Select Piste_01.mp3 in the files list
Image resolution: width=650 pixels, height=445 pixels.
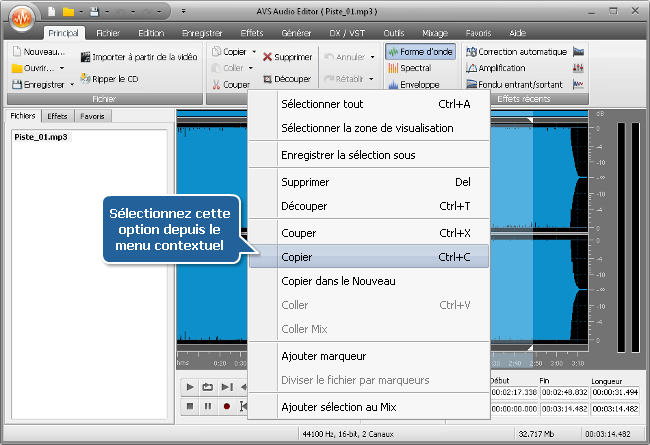pos(41,137)
